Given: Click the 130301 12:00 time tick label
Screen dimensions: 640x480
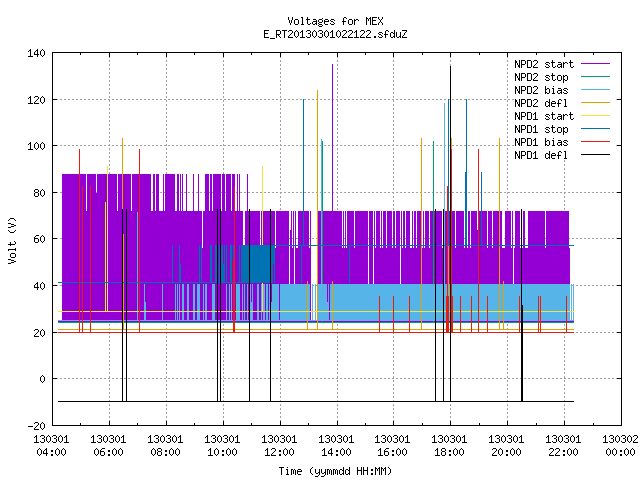Looking at the screenshot, I should click(279, 446).
